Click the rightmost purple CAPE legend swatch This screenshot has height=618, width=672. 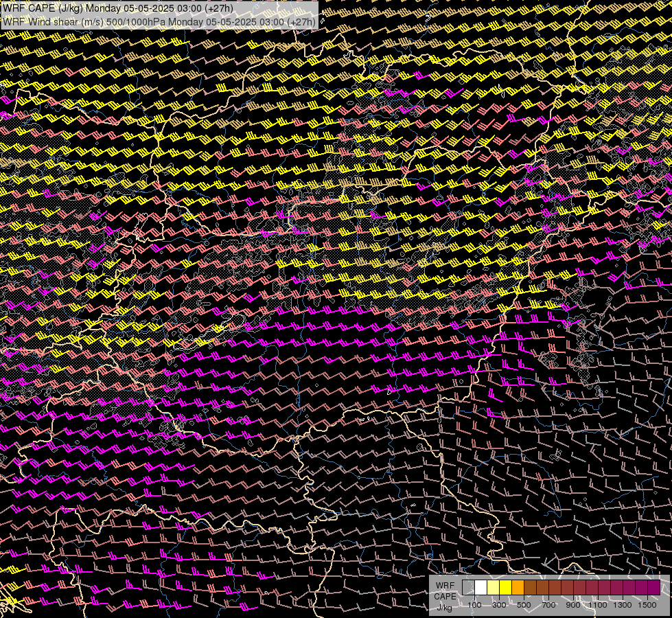click(x=653, y=588)
